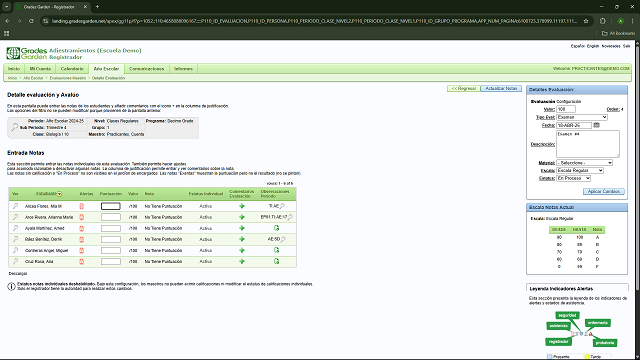Click the Grades Garden logo
The width and height of the screenshot is (640, 360).
tap(27, 53)
